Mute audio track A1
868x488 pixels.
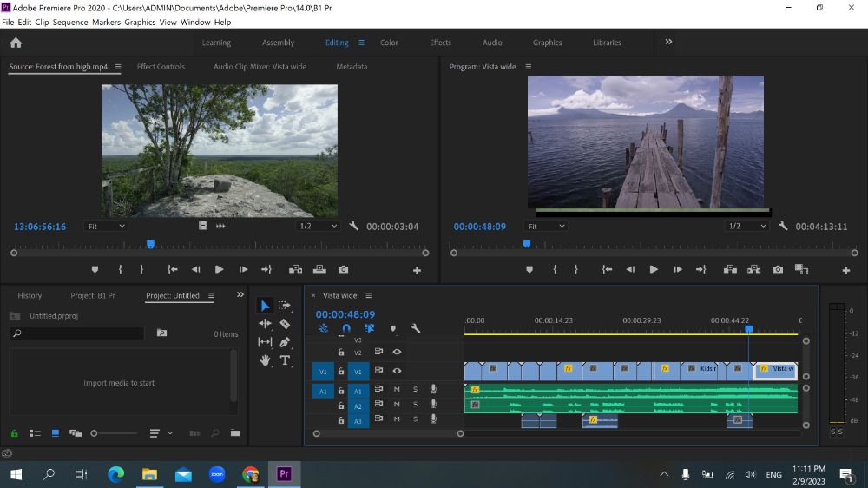397,389
